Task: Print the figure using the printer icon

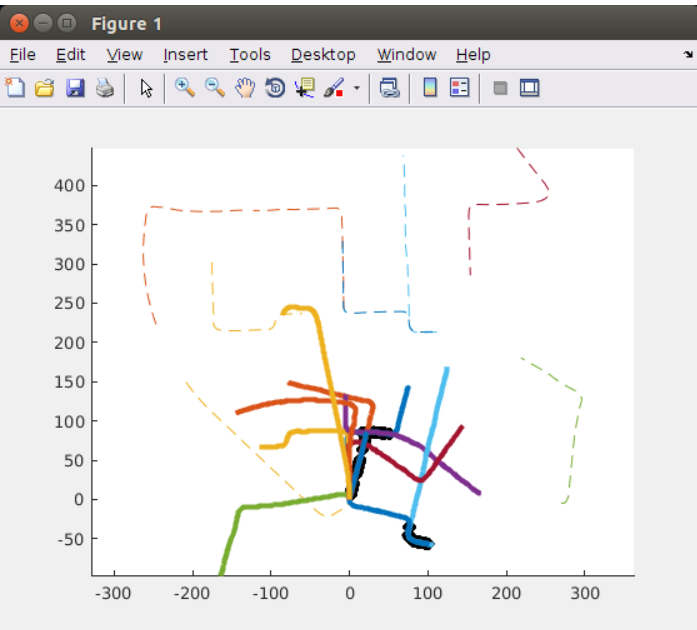Action: pyautogui.click(x=105, y=88)
